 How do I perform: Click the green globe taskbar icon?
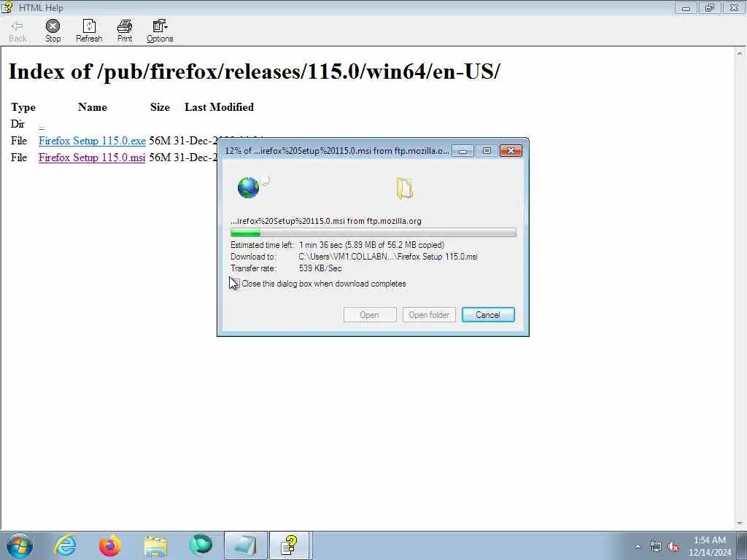click(200, 545)
